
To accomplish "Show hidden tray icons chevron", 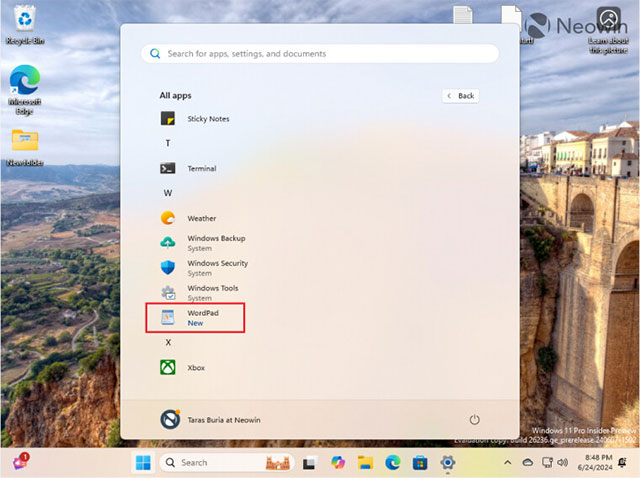I will [507, 462].
